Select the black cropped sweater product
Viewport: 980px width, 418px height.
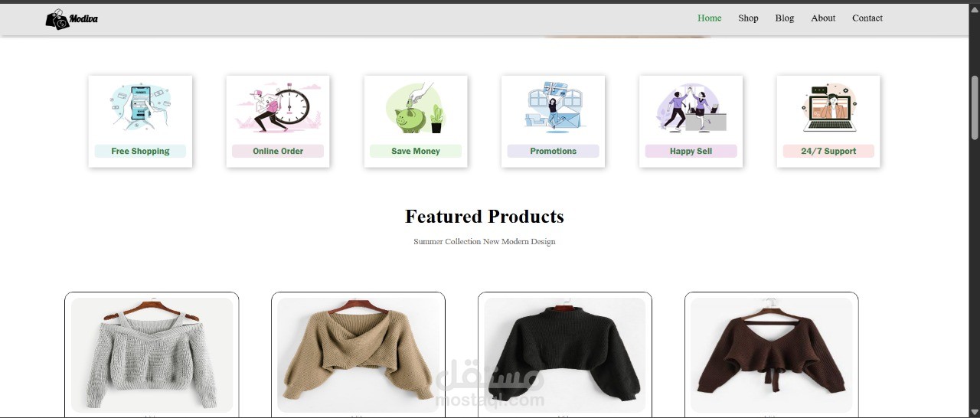coord(565,355)
